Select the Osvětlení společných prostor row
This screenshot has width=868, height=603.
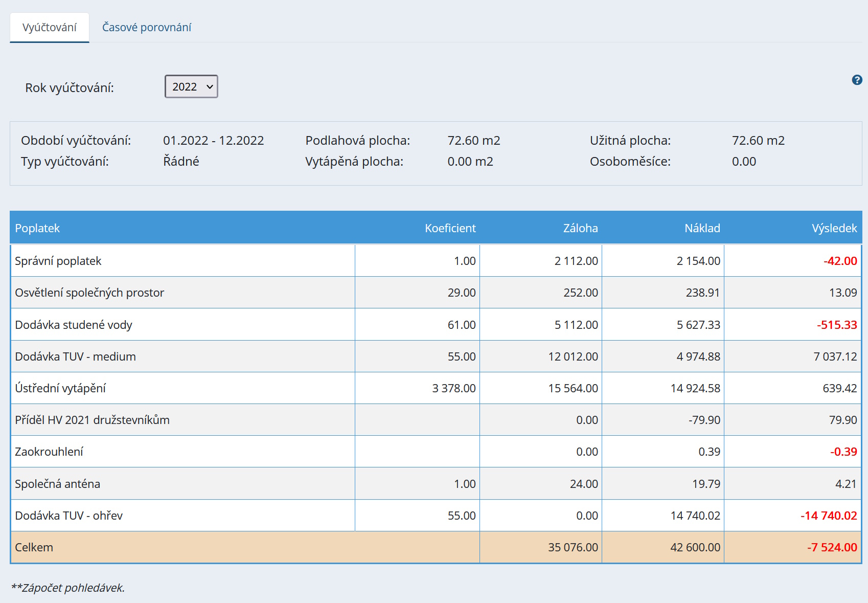[x=89, y=293]
